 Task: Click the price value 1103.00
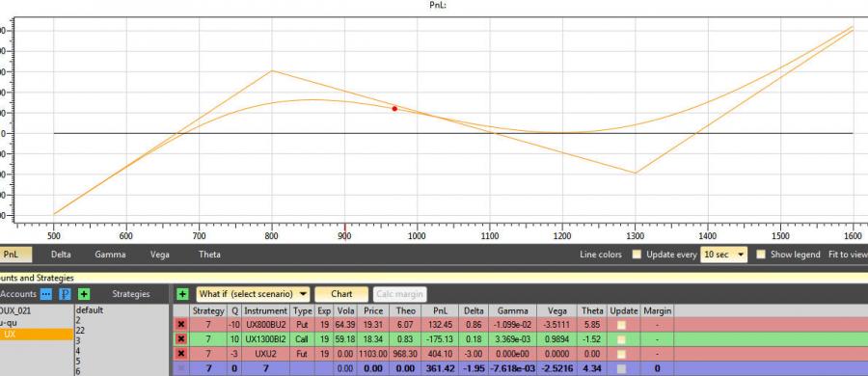(x=373, y=353)
